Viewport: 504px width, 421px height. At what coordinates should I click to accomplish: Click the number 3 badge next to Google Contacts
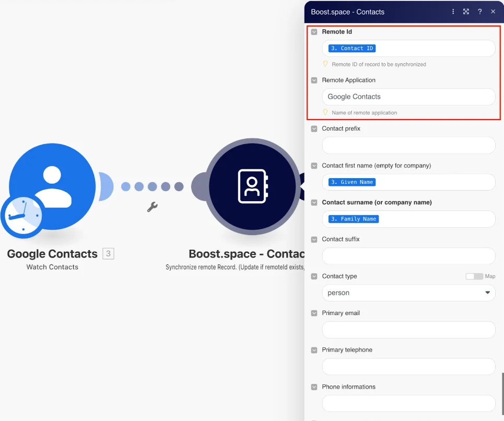point(108,253)
